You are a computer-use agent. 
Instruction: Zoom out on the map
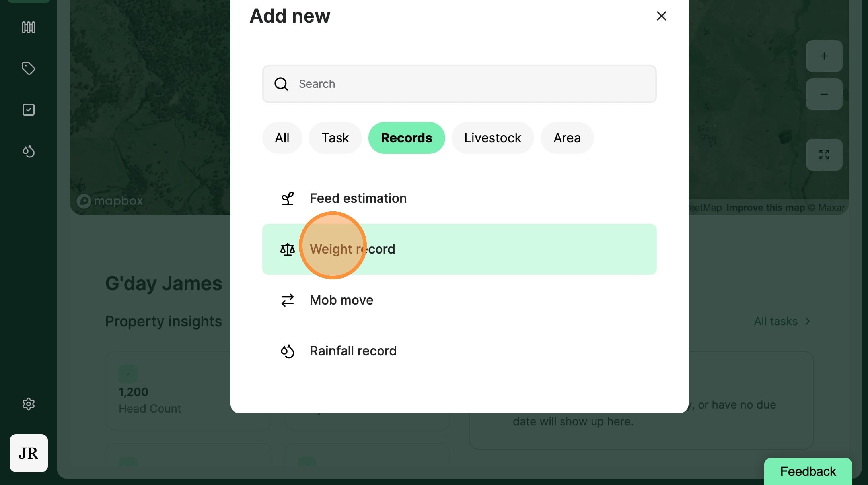click(x=824, y=94)
